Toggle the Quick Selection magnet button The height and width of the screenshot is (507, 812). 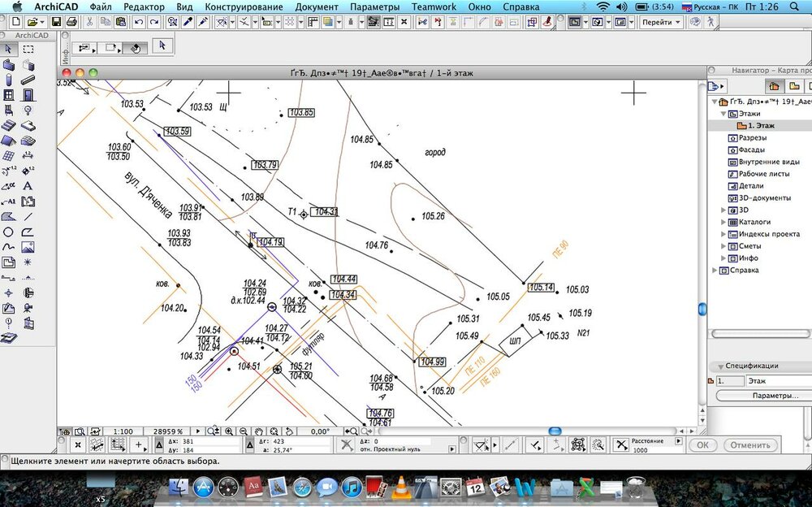click(135, 48)
